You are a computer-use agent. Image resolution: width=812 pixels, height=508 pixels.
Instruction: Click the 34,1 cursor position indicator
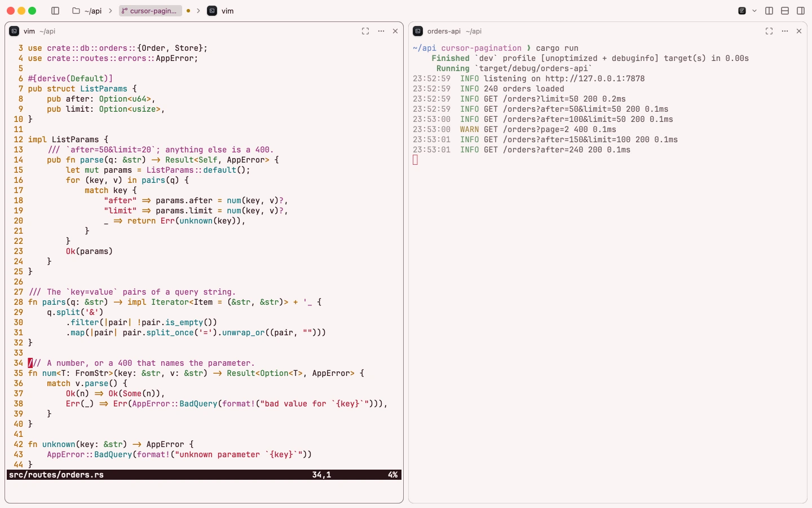pyautogui.click(x=321, y=475)
